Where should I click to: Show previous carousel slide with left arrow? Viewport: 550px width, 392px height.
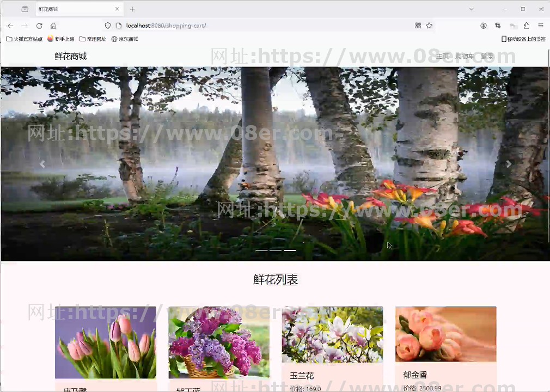[x=42, y=164]
